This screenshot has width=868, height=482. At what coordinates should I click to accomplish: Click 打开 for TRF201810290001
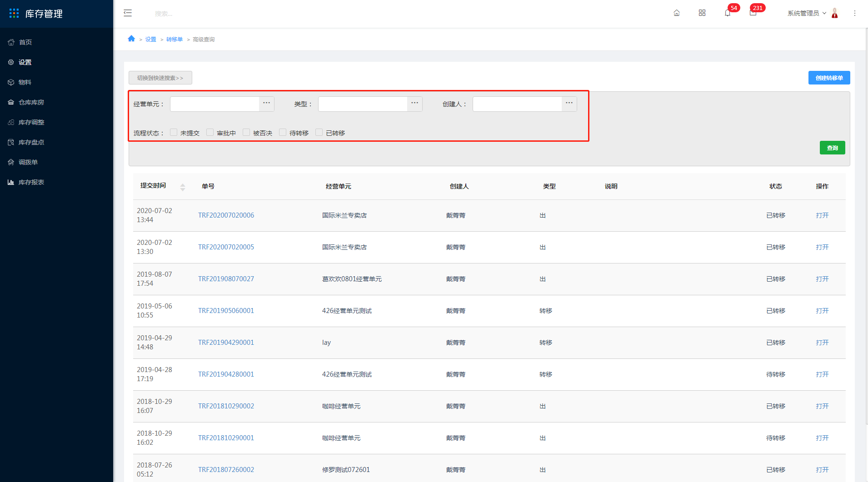(822, 438)
